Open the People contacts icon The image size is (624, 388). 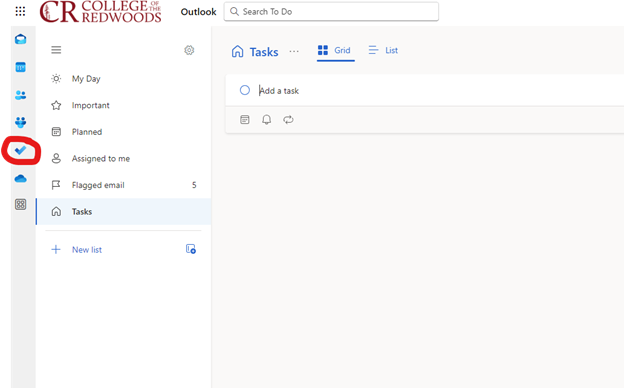pyautogui.click(x=21, y=95)
